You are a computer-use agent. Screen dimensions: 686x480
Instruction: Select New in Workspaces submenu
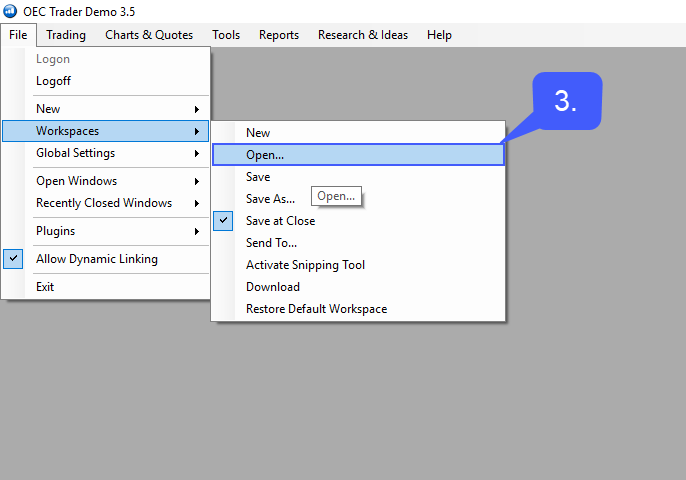(x=358, y=133)
